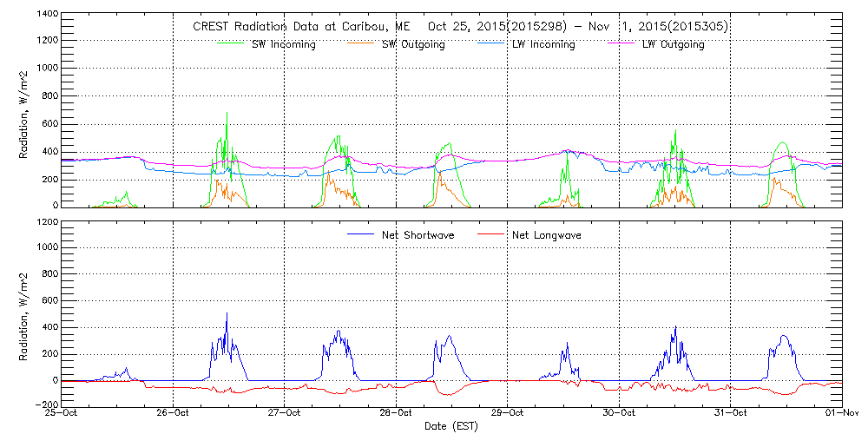Click the Date (EST) axis label
Image resolution: width=868 pixels, height=434 pixels.
coord(451,426)
